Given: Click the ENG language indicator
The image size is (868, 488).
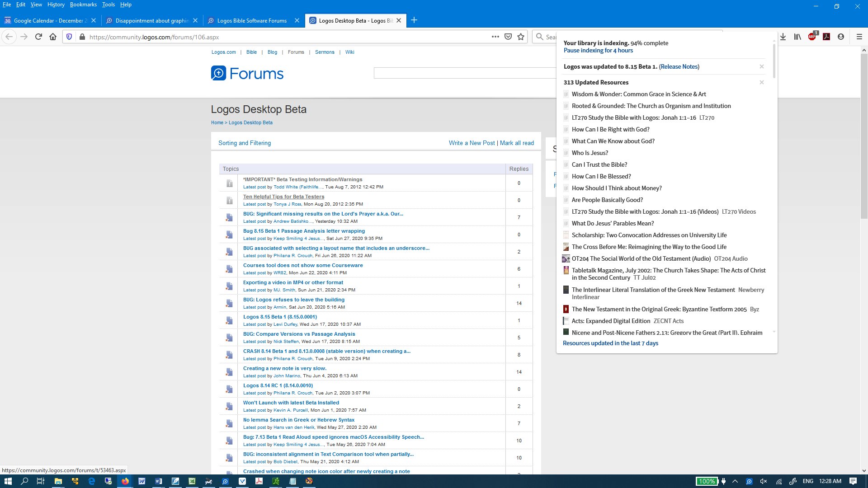Looking at the screenshot, I should point(808,481).
